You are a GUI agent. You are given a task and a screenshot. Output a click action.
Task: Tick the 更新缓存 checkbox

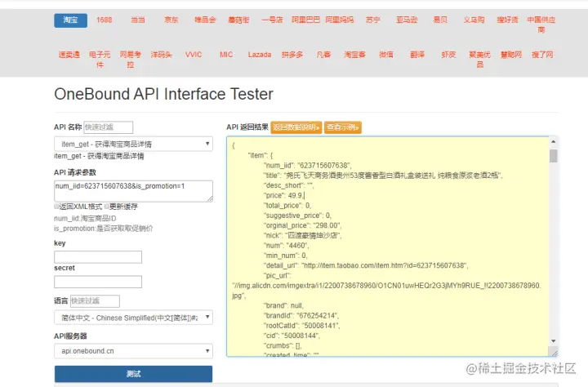107,207
